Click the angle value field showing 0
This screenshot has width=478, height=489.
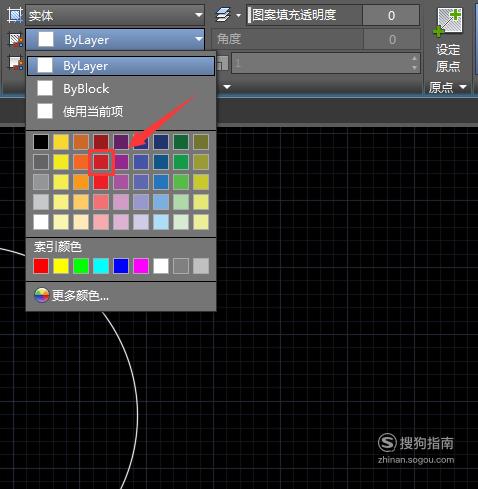(392, 39)
